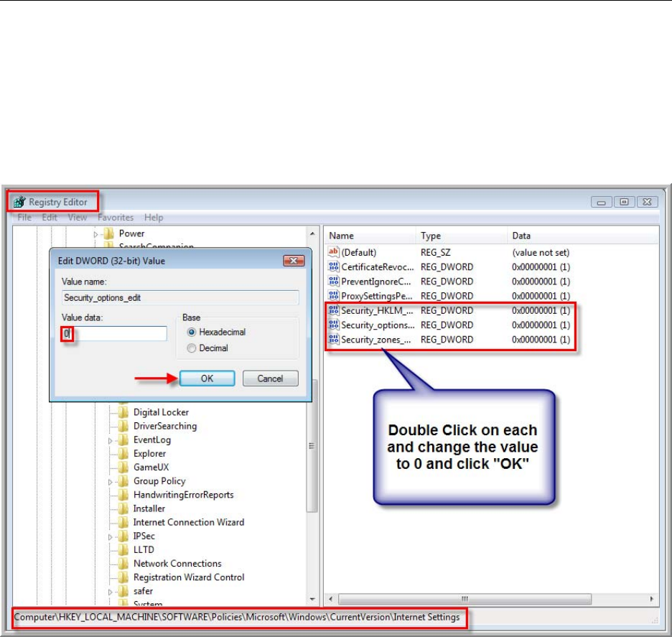Select the HandwritingErrorReports tree key

(x=183, y=495)
